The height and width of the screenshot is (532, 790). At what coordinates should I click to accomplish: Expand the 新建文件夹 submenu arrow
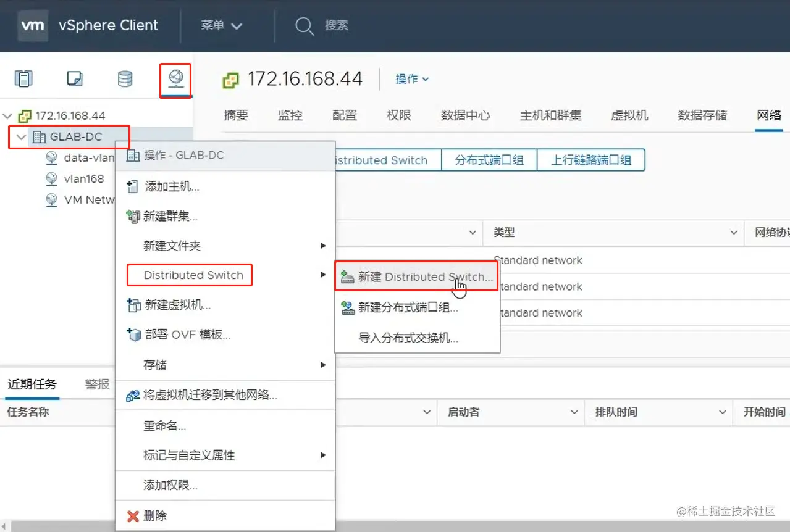(x=323, y=246)
